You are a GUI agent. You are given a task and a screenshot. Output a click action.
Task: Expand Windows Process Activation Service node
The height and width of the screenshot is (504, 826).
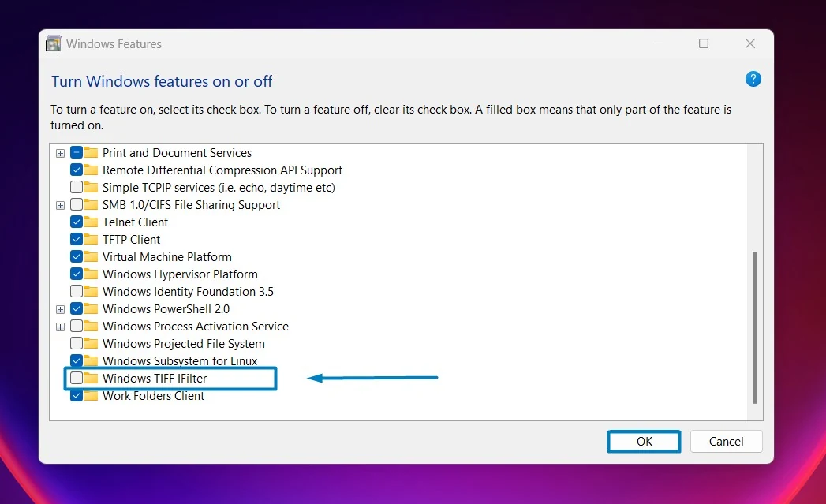(60, 327)
